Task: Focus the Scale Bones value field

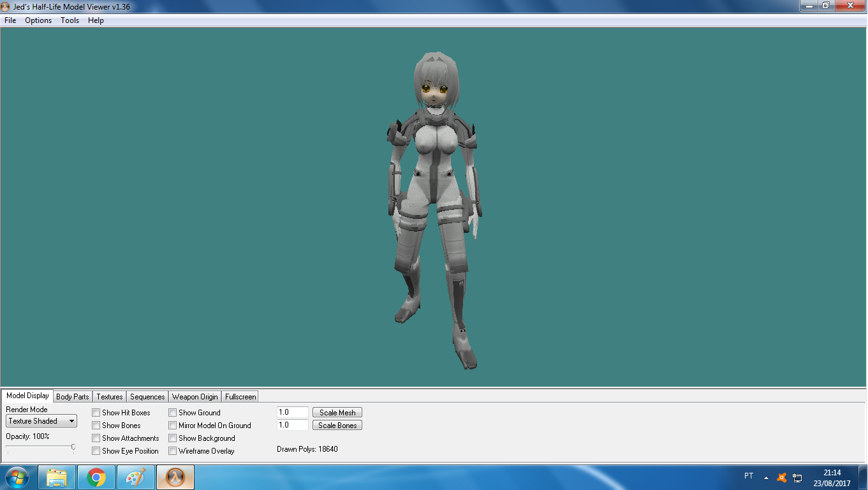Action: (x=293, y=426)
